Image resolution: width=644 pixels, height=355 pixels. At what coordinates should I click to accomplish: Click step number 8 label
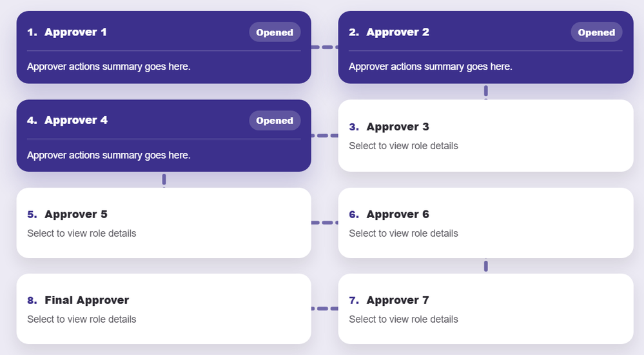32,300
